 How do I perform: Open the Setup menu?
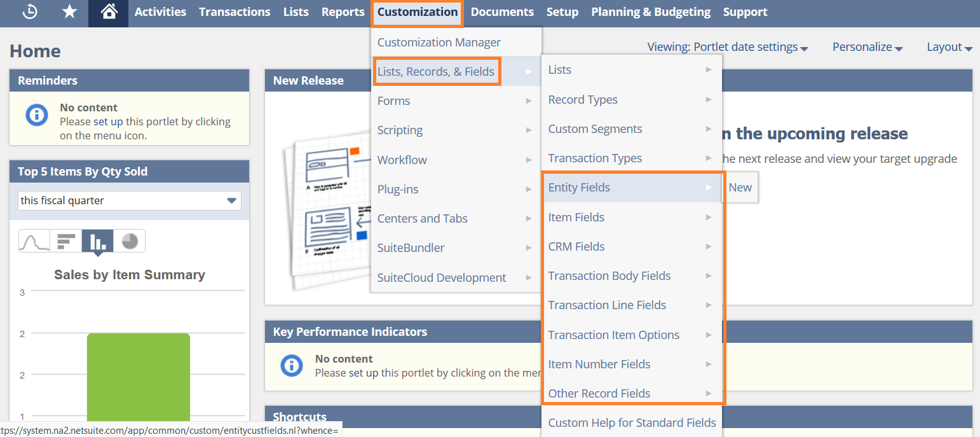pyautogui.click(x=562, y=11)
